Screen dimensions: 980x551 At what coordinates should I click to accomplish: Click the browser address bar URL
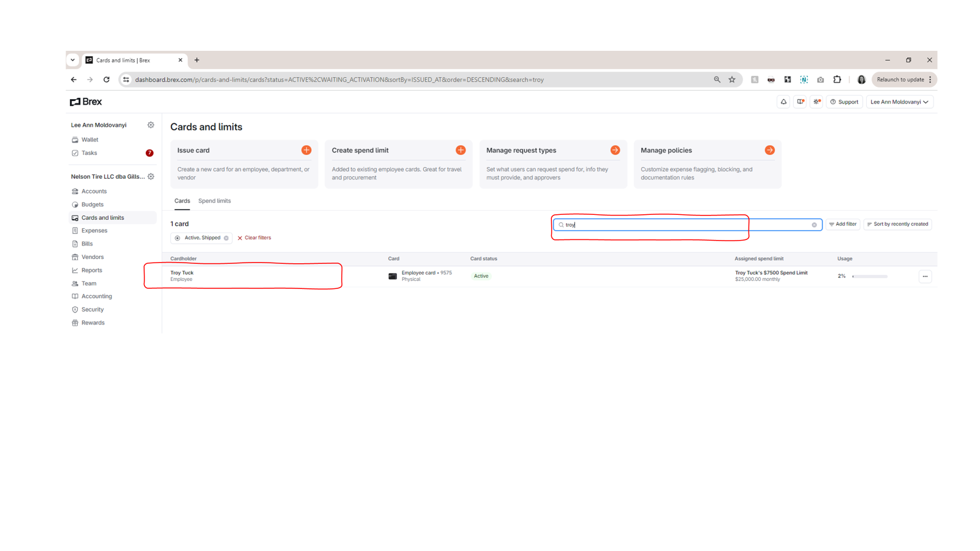(x=339, y=80)
